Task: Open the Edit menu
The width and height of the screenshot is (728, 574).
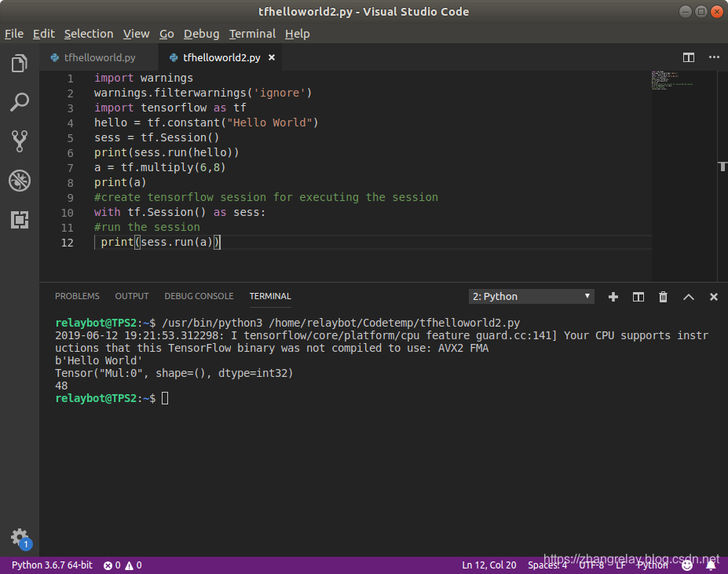Action: point(44,34)
